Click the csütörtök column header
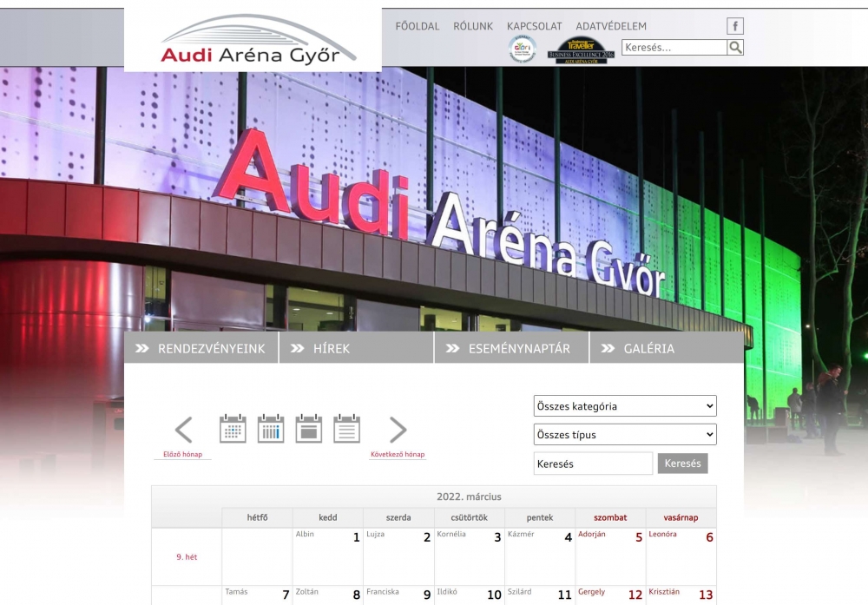This screenshot has width=868, height=605. 469,517
